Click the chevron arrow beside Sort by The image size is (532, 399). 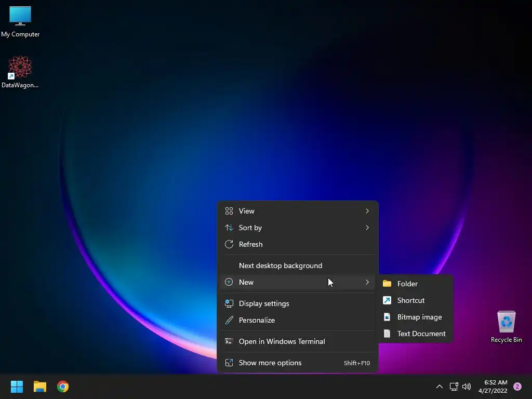click(367, 228)
